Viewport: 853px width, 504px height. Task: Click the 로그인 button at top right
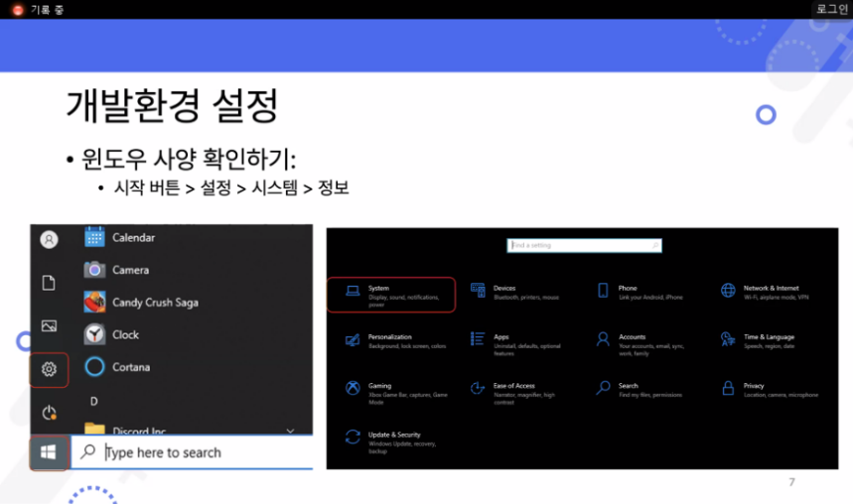point(832,9)
